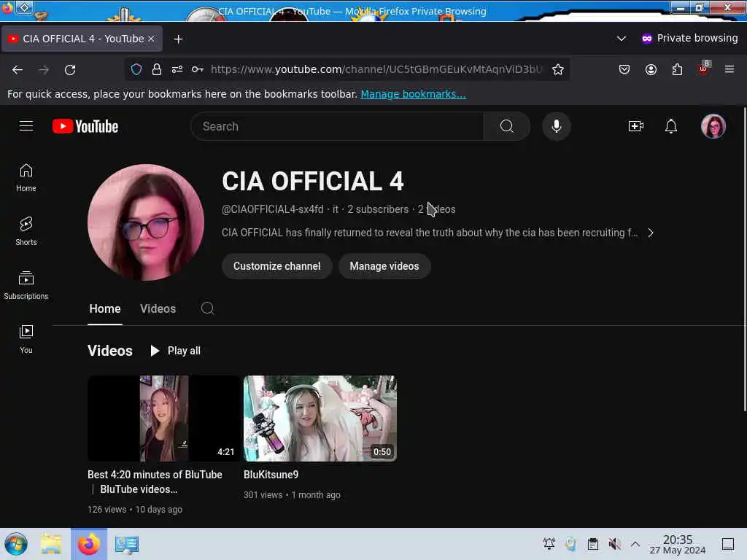Switch to the channel Home tab
Image resolution: width=747 pixels, height=560 pixels.
(x=105, y=309)
